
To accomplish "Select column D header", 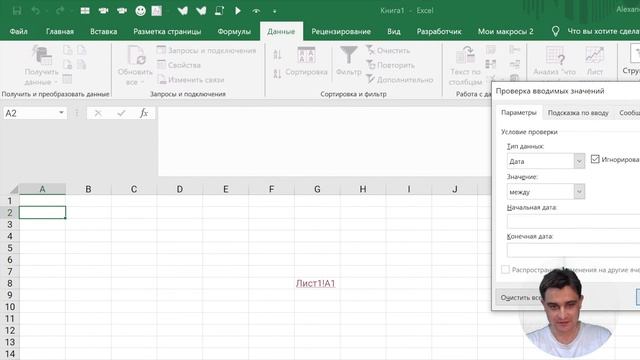I will tap(180, 189).
